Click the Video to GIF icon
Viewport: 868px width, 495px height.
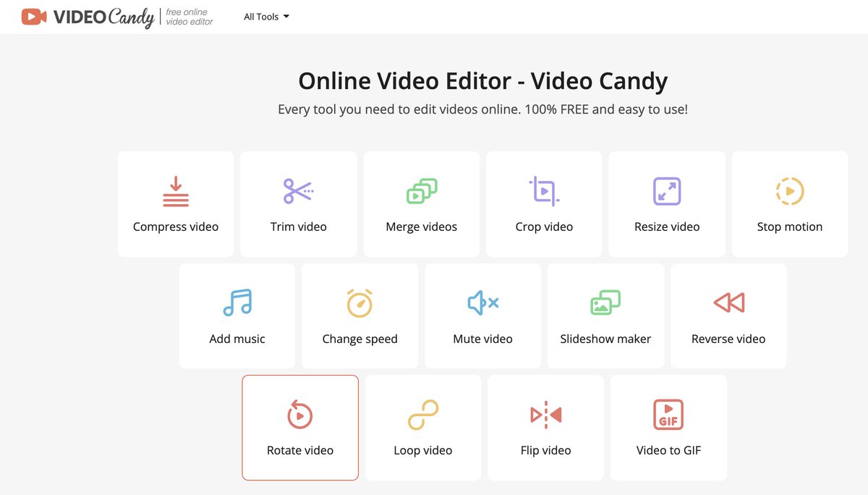[x=668, y=415]
